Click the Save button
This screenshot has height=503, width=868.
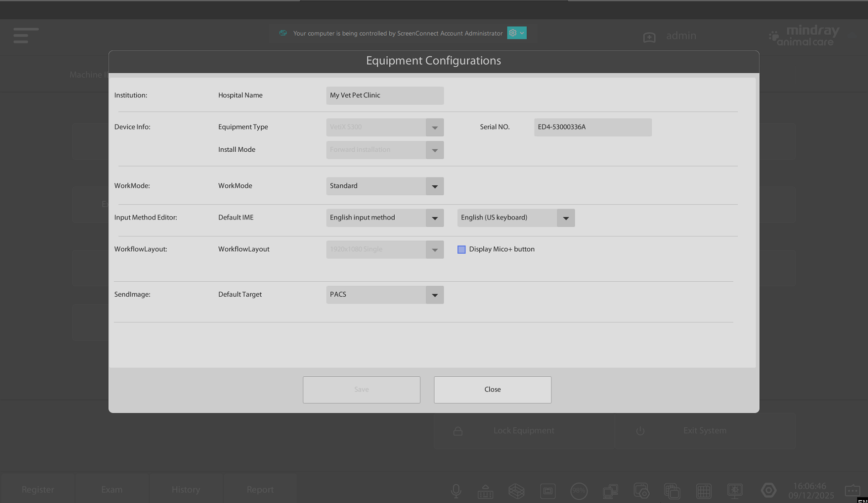(361, 390)
